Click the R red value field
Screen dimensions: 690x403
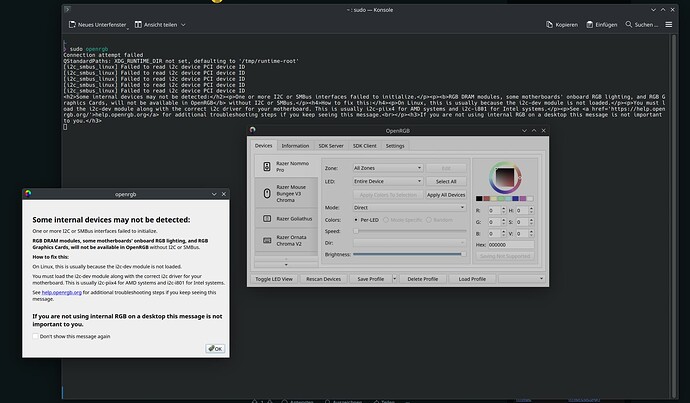(x=497, y=210)
